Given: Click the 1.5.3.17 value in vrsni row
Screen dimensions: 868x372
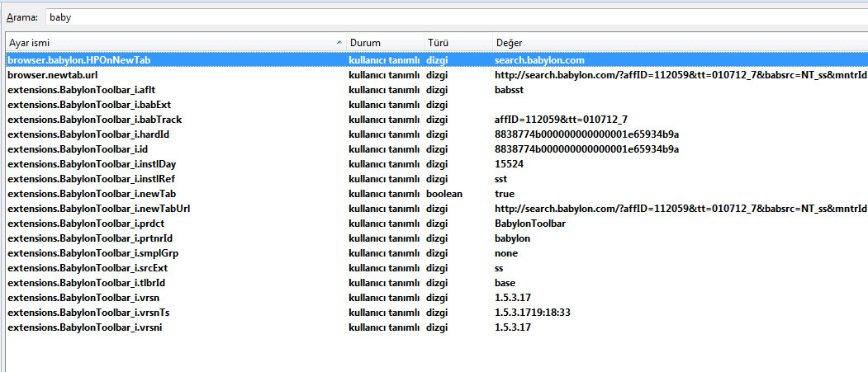Looking at the screenshot, I should (x=513, y=327).
